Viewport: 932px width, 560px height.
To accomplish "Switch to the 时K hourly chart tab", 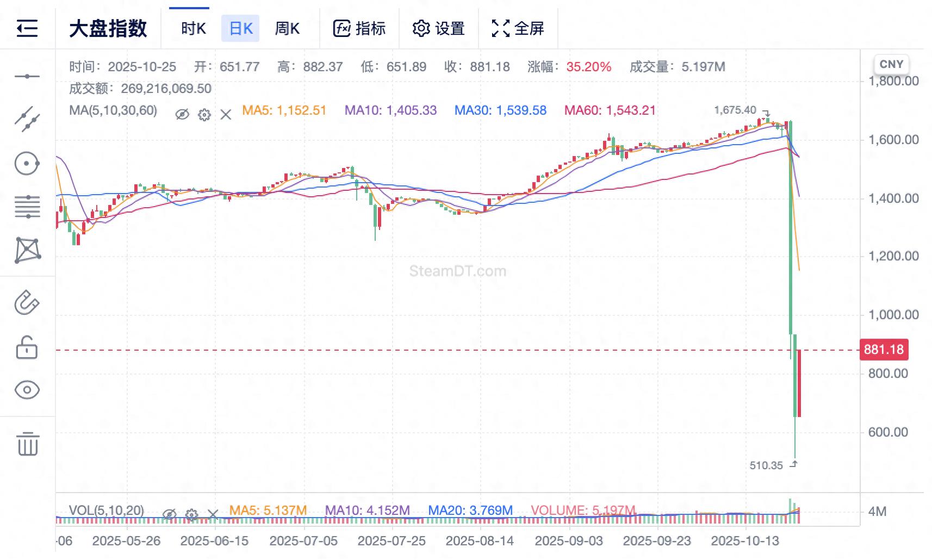I will 193,28.
